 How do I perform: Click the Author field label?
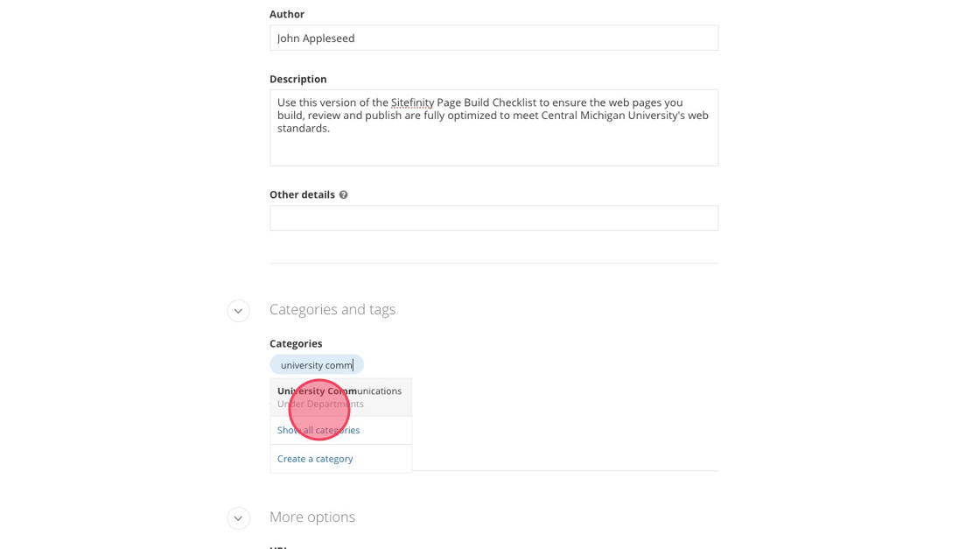287,15
